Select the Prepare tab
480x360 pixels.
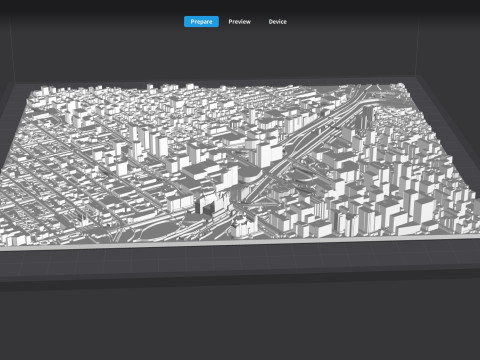[x=201, y=22]
